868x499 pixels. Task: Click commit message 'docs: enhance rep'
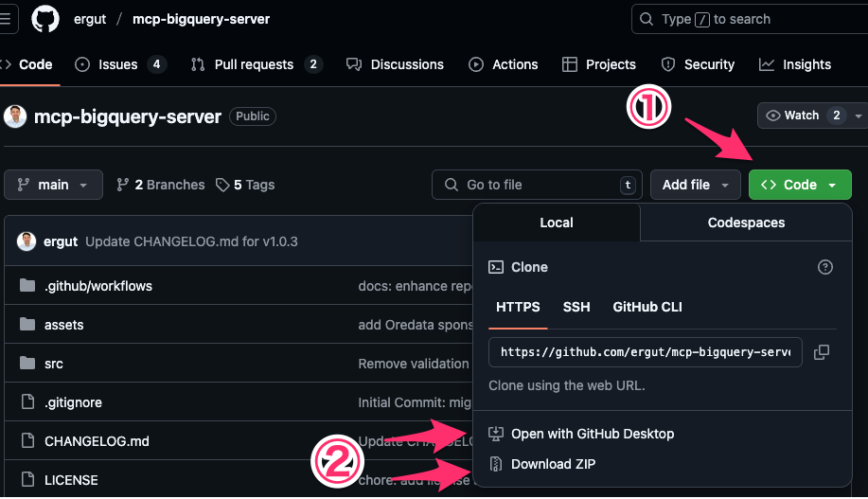[416, 286]
